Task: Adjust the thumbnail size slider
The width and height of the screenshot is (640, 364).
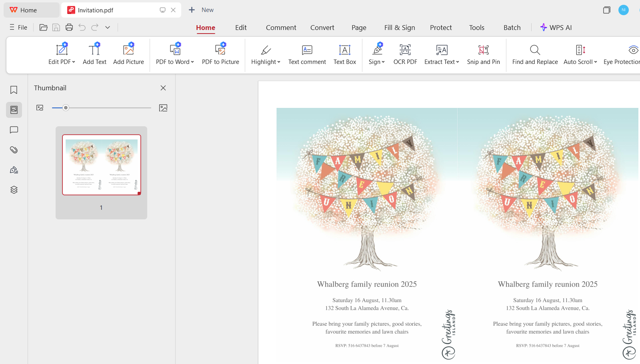Action: pyautogui.click(x=66, y=107)
